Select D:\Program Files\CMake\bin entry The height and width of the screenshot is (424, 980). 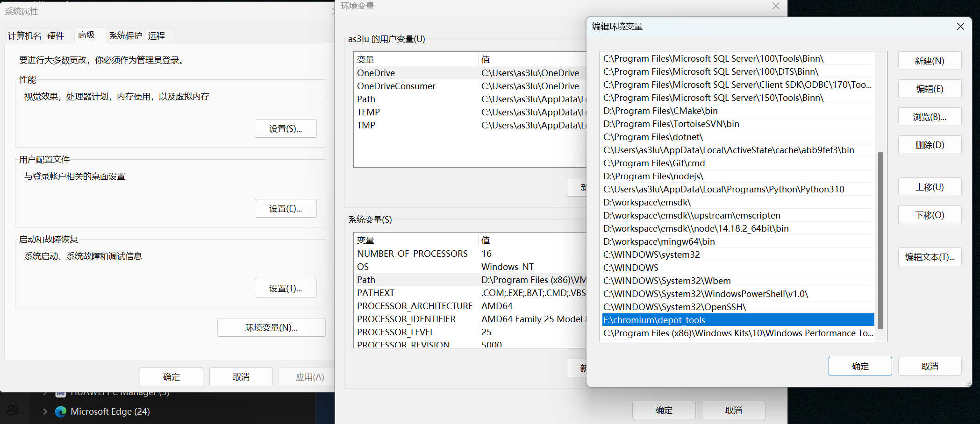pos(738,111)
